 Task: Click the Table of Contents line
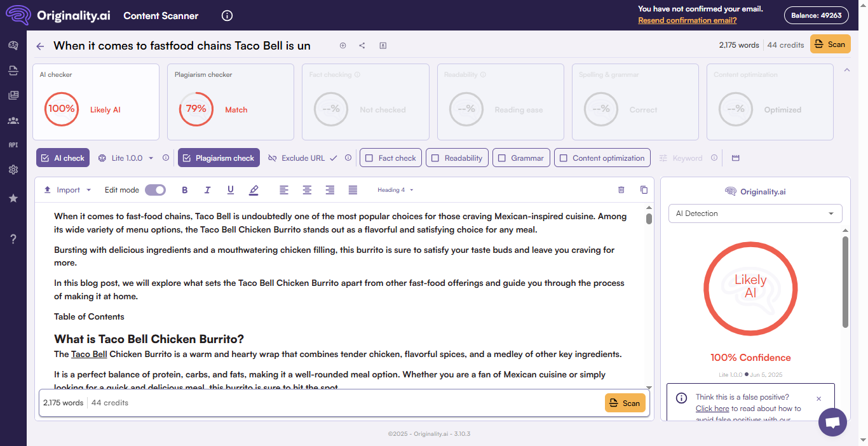(89, 316)
